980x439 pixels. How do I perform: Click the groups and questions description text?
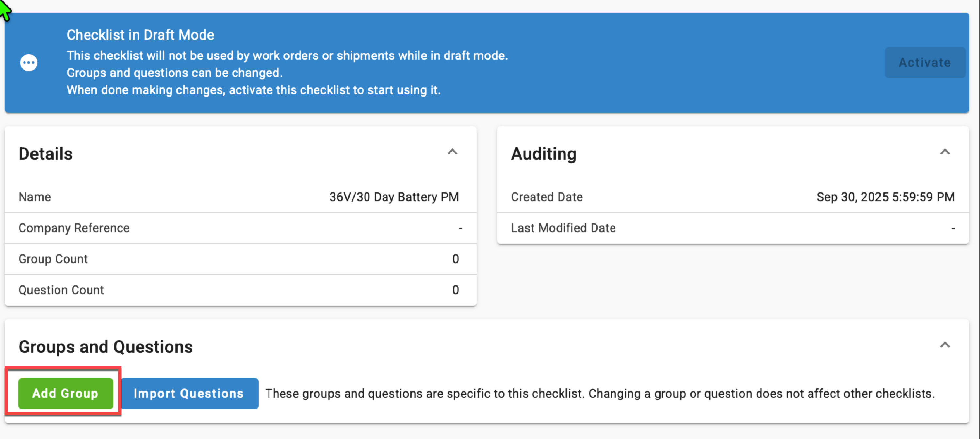pos(599,393)
